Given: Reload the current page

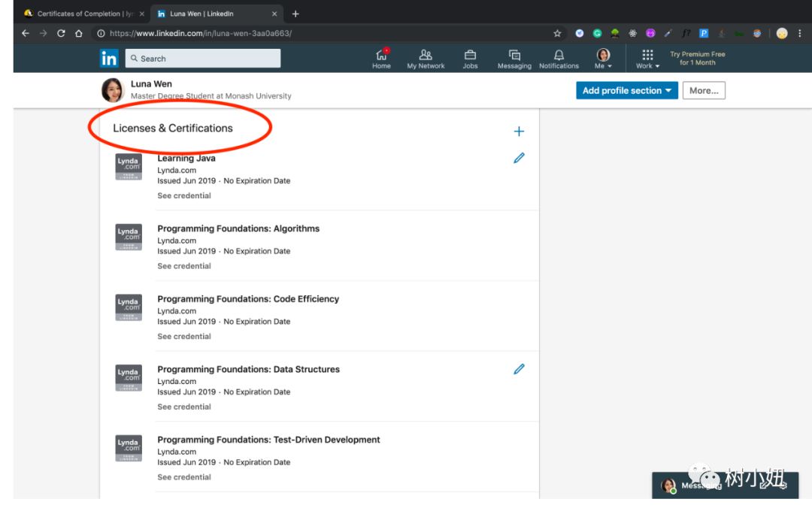Looking at the screenshot, I should (61, 33).
